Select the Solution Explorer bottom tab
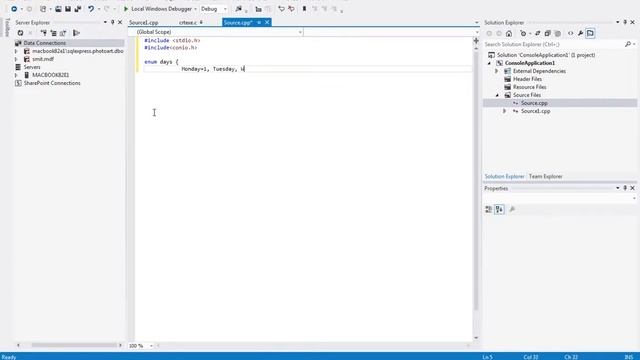The image size is (640, 360). (504, 176)
